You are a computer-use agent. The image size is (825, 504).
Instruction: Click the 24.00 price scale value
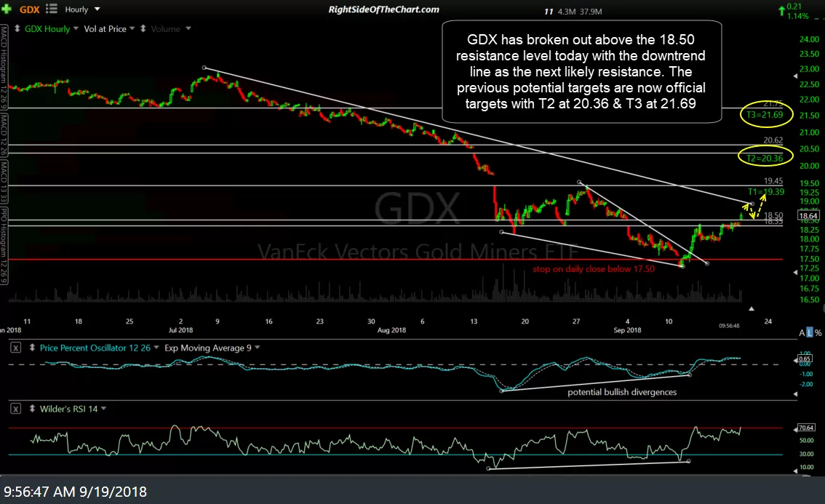coord(809,39)
